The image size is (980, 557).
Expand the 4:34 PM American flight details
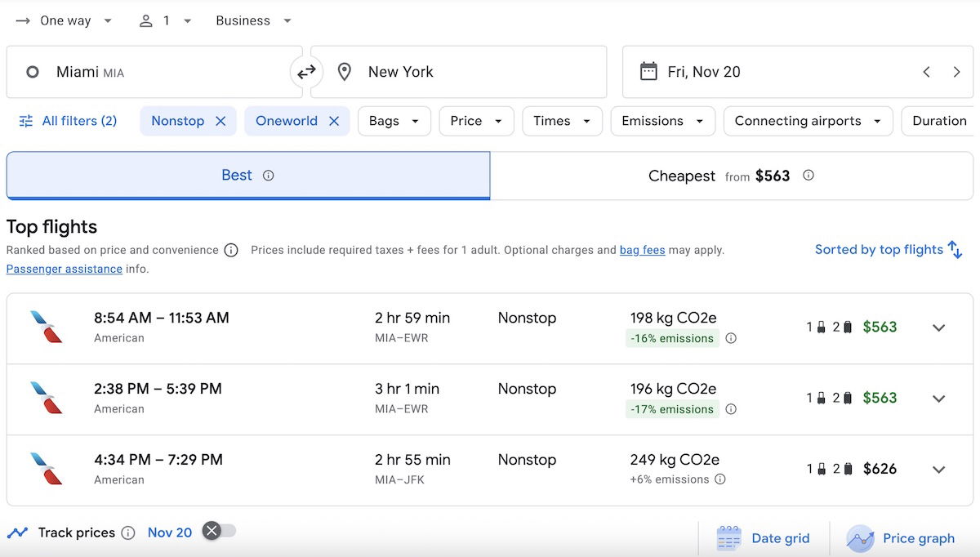coord(938,470)
